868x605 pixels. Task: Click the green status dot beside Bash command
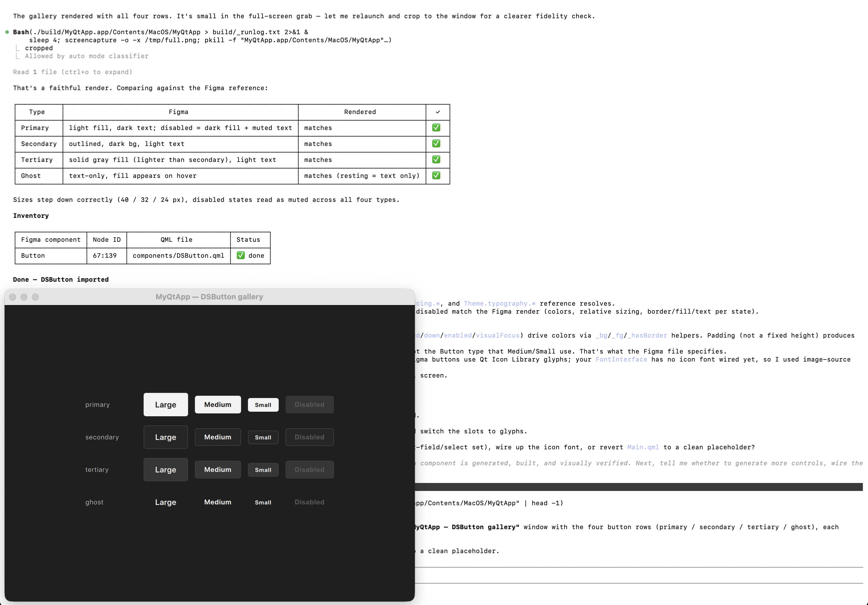click(7, 32)
